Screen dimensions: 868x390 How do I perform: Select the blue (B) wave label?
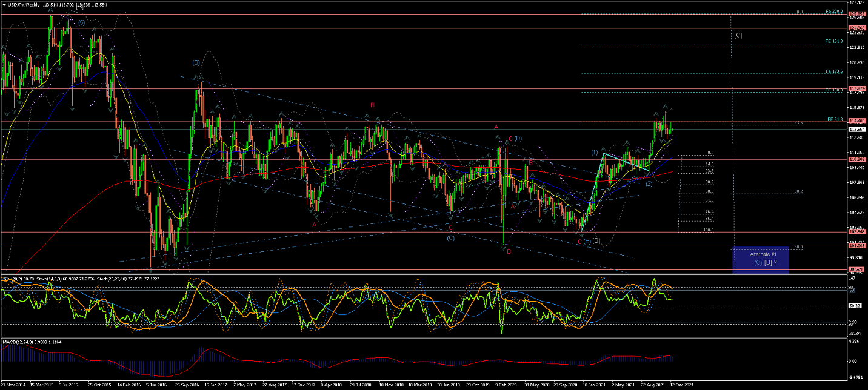196,62
